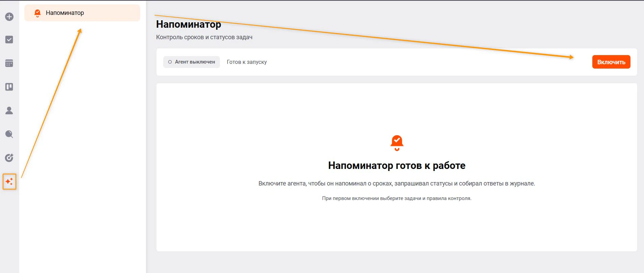The width and height of the screenshot is (644, 273).
Task: Click the magnifier search icon
Action: pos(9,134)
